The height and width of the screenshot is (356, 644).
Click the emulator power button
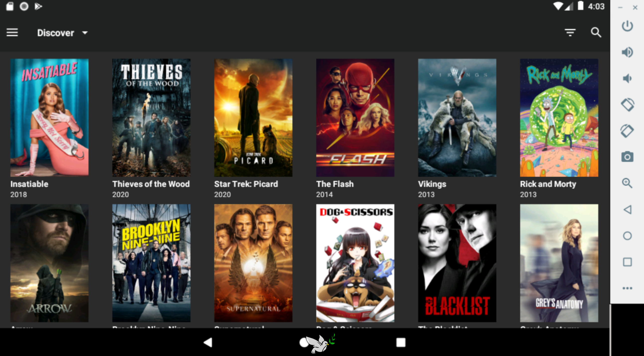coord(627,26)
